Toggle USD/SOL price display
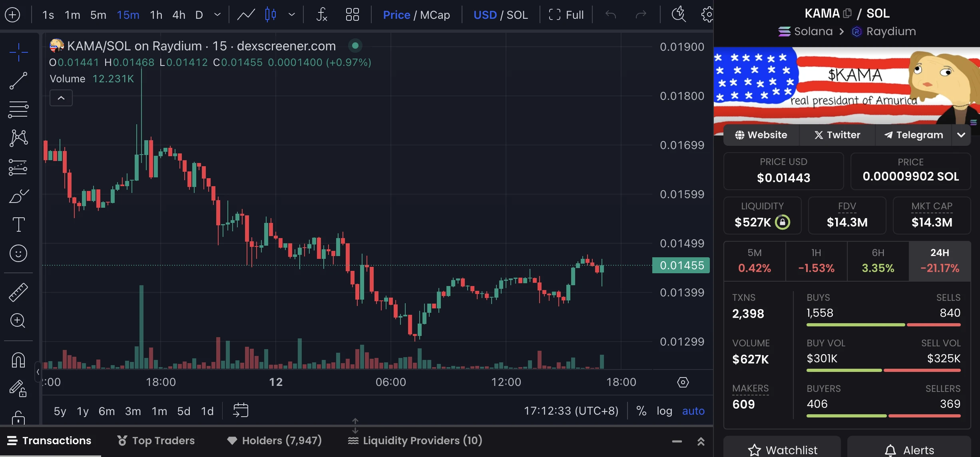The image size is (980, 457). tap(500, 14)
